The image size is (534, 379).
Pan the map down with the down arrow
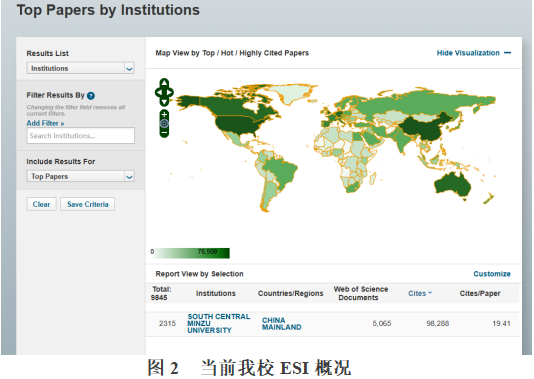coord(164,102)
